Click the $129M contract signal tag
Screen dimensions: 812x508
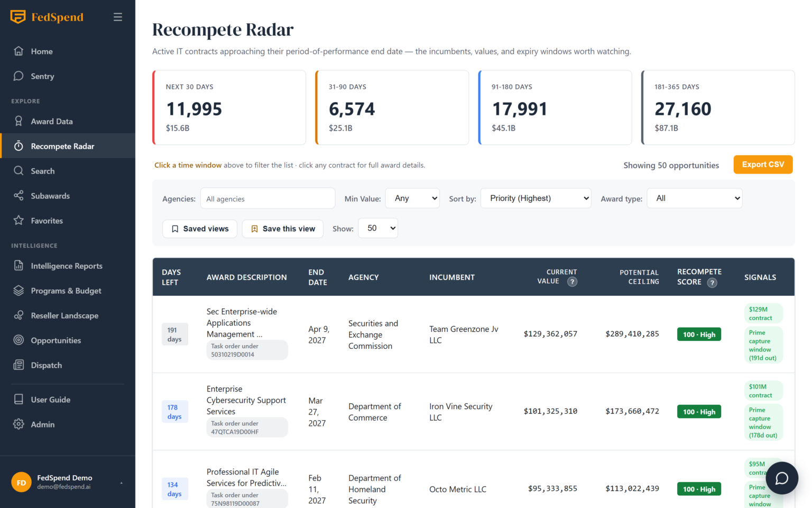tap(763, 313)
